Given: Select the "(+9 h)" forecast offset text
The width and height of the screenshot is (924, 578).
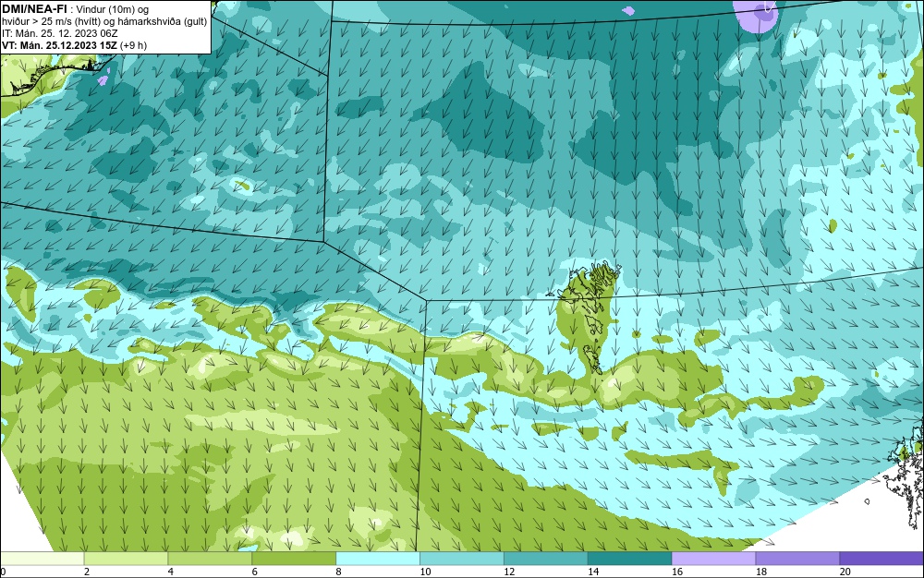Looking at the screenshot, I should pos(133,45).
